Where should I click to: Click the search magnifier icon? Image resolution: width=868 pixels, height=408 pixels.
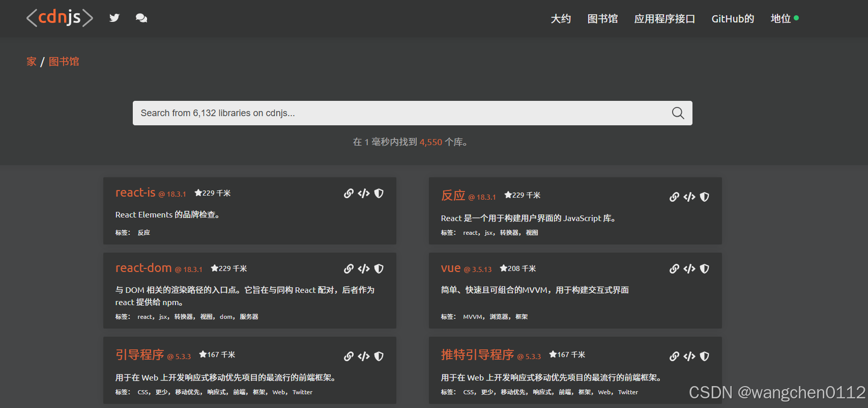tap(678, 113)
